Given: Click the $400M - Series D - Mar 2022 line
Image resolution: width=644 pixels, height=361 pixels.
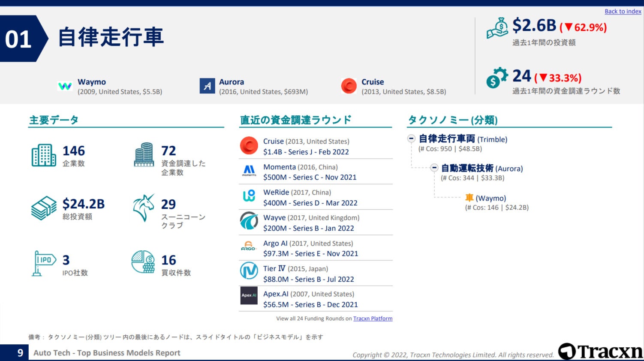Looking at the screenshot, I should (310, 203).
